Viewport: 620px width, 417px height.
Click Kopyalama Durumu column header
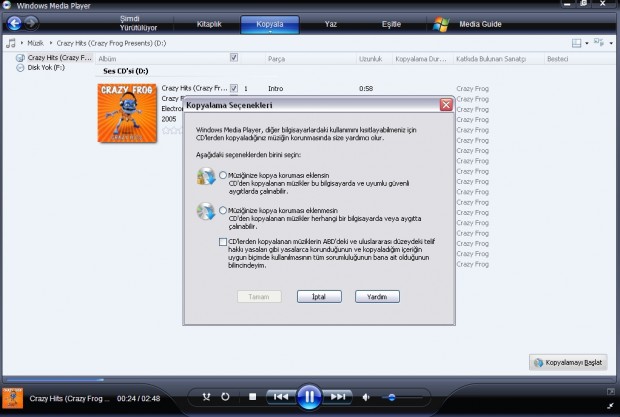tap(421, 59)
